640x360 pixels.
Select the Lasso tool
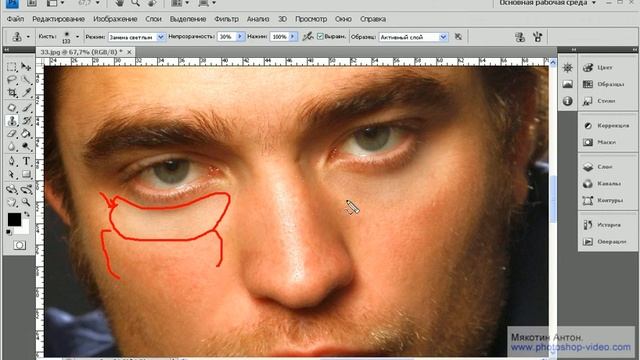[12, 80]
